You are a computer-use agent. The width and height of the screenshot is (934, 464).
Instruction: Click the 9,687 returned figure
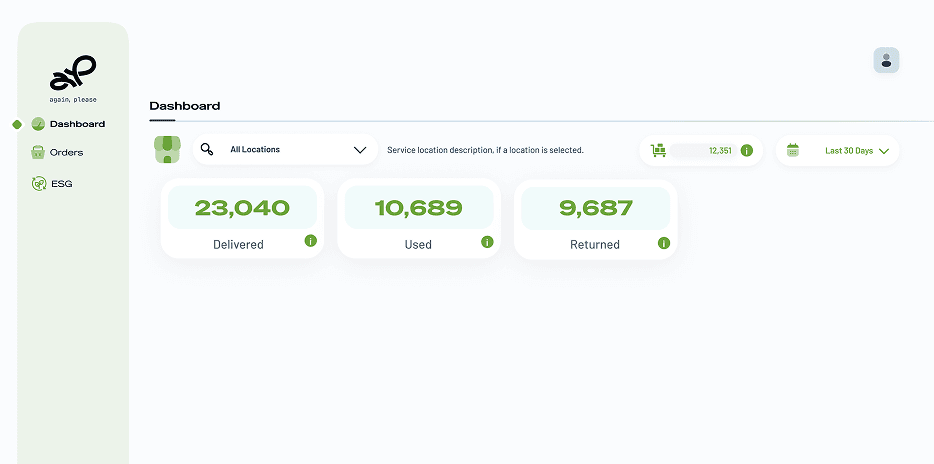click(596, 208)
